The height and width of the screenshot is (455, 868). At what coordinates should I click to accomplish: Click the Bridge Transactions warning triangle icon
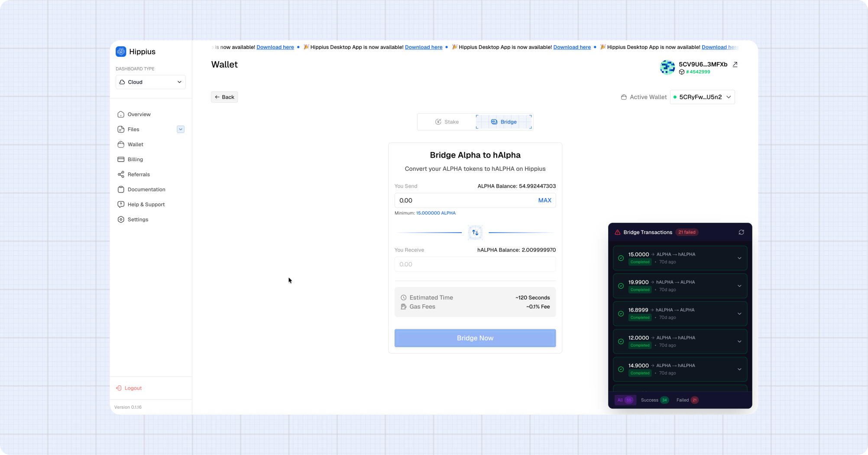[x=618, y=232]
